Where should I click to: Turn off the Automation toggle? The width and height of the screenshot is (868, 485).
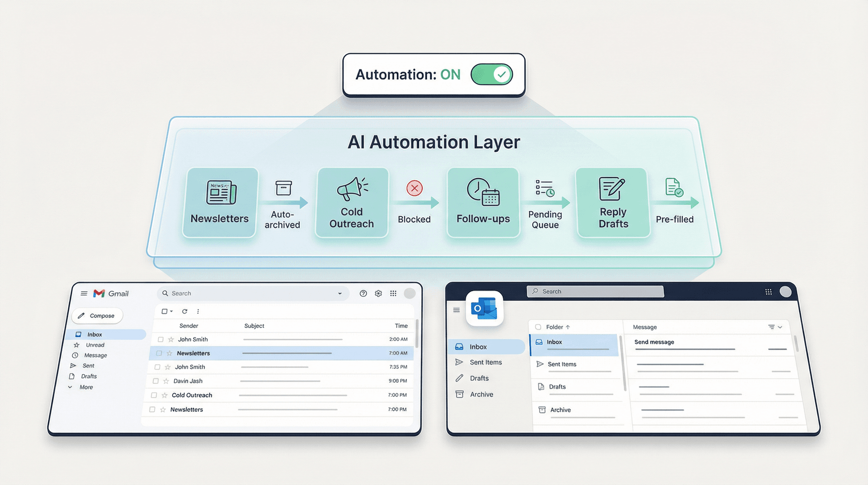point(491,75)
